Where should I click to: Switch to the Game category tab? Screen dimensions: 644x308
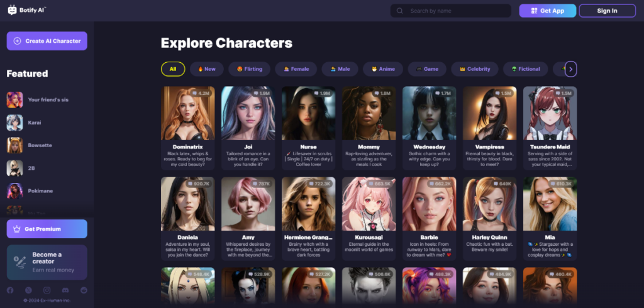coord(428,69)
